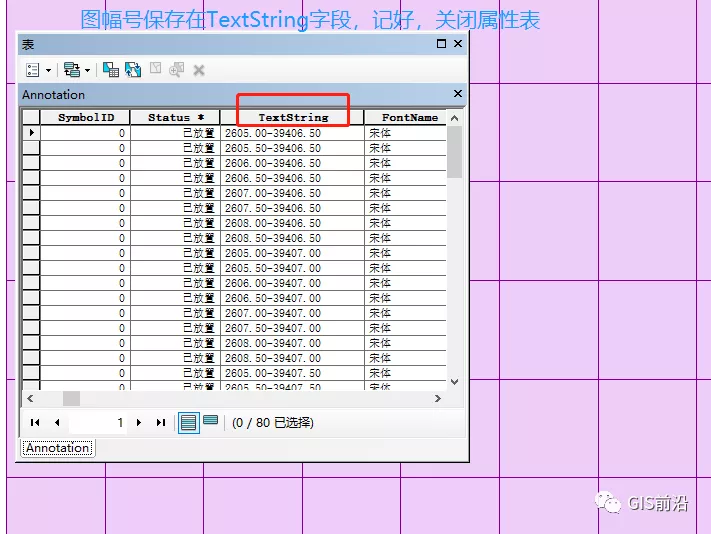Select the cell 2608.00-39406.50
Screen dimensions: 711x534
tap(292, 223)
